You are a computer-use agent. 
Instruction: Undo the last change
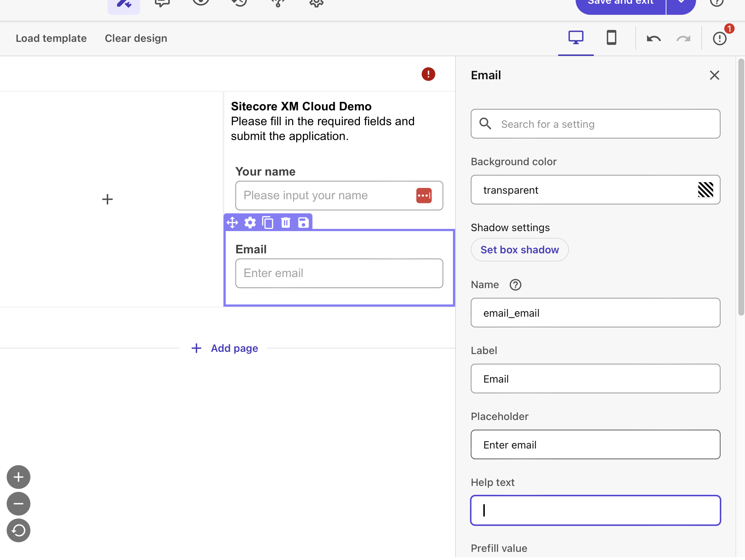point(653,39)
